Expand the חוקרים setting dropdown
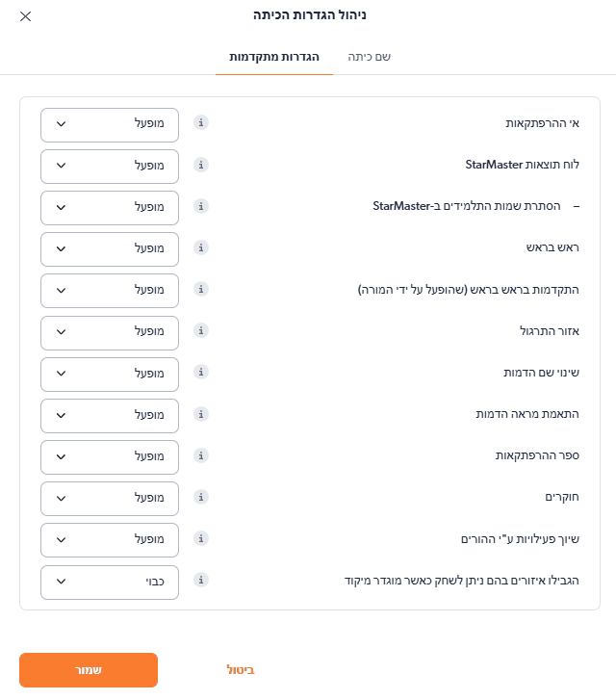This screenshot has width=616, height=700. tap(110, 498)
